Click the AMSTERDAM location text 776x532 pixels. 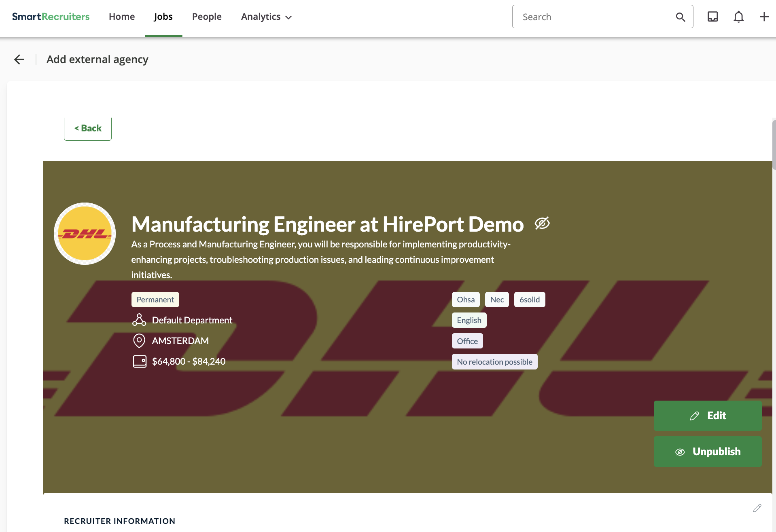coord(180,341)
